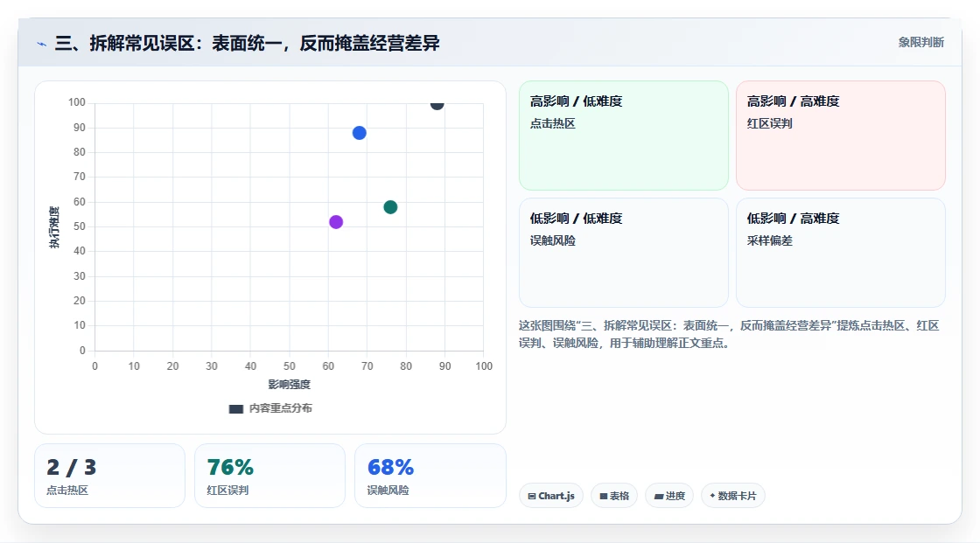
Task: Click the 象限判断 label in the header
Action: point(920,43)
